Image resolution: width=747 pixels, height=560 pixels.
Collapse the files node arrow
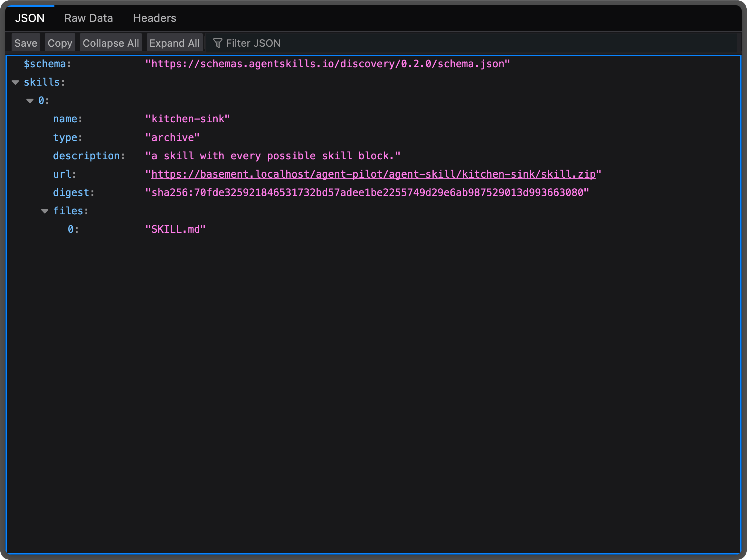[x=44, y=211]
